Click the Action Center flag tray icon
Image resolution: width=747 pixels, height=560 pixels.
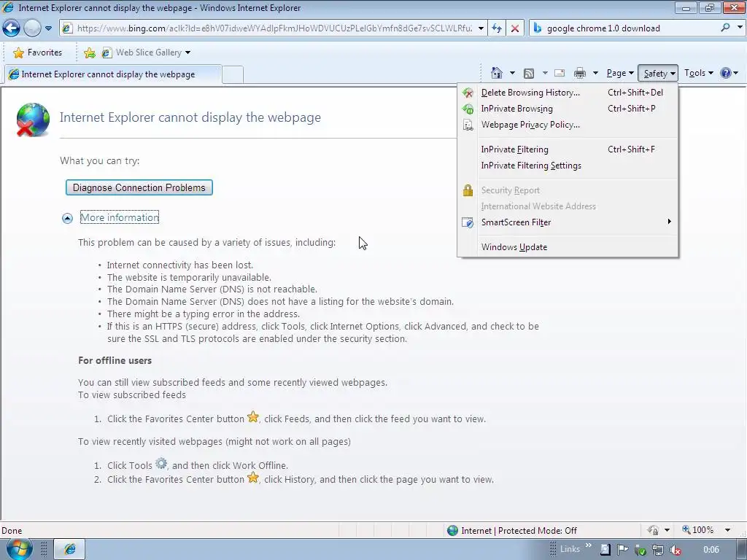(x=622, y=550)
